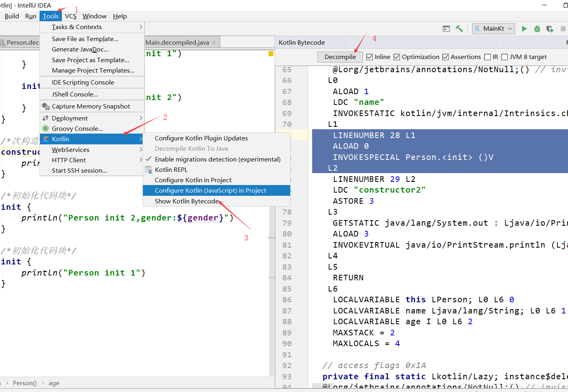Toggle the Inline checkbox
The width and height of the screenshot is (568, 392).
pyautogui.click(x=370, y=57)
